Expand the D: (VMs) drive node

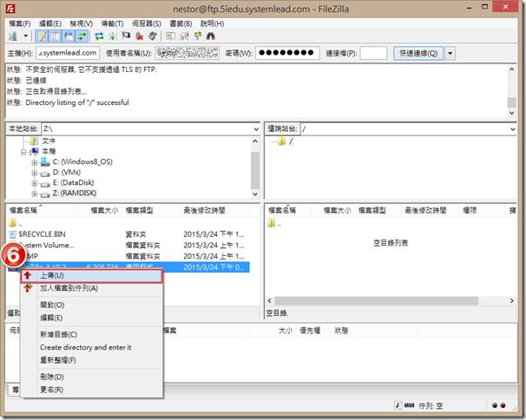click(x=34, y=173)
